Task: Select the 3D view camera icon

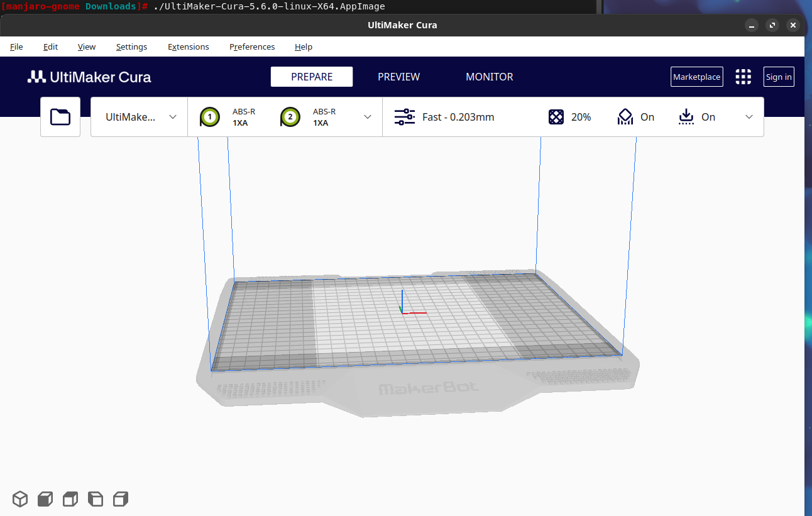Action: coord(21,499)
